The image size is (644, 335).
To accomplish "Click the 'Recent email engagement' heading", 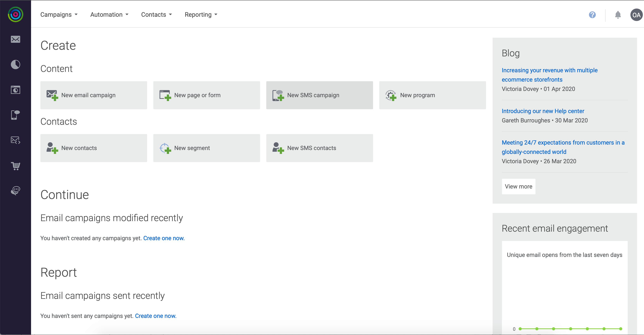I will point(555,228).
